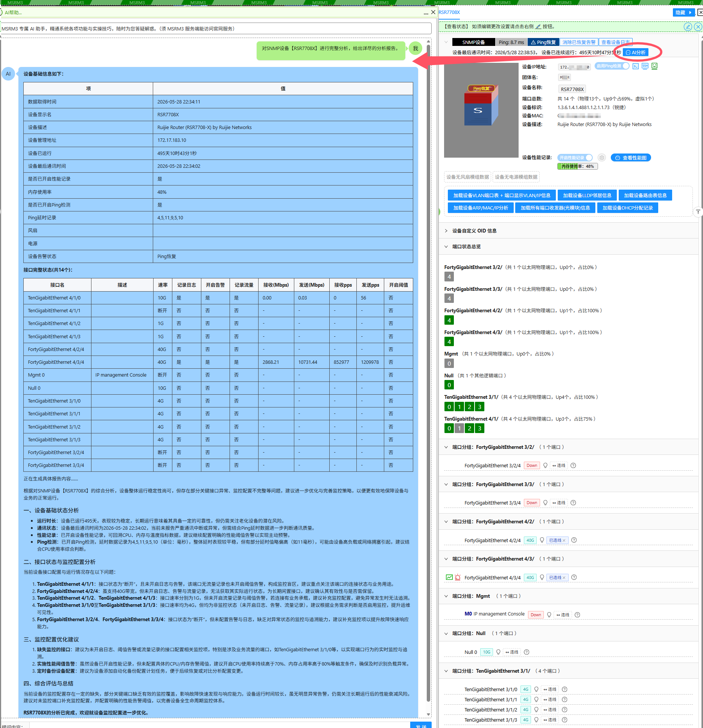Collapse port group FortyGigabitEthernet 4/3/
The height and width of the screenshot is (728, 703).
(446, 559)
